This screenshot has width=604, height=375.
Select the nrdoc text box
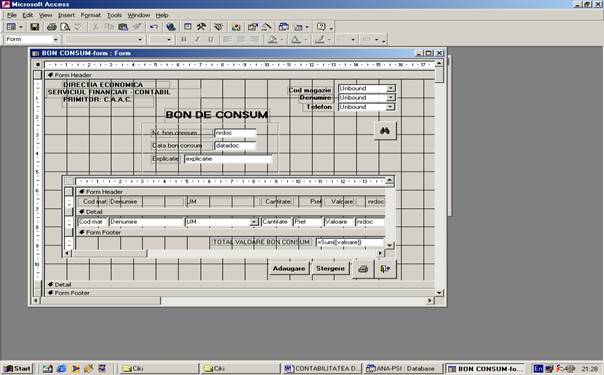[235, 133]
